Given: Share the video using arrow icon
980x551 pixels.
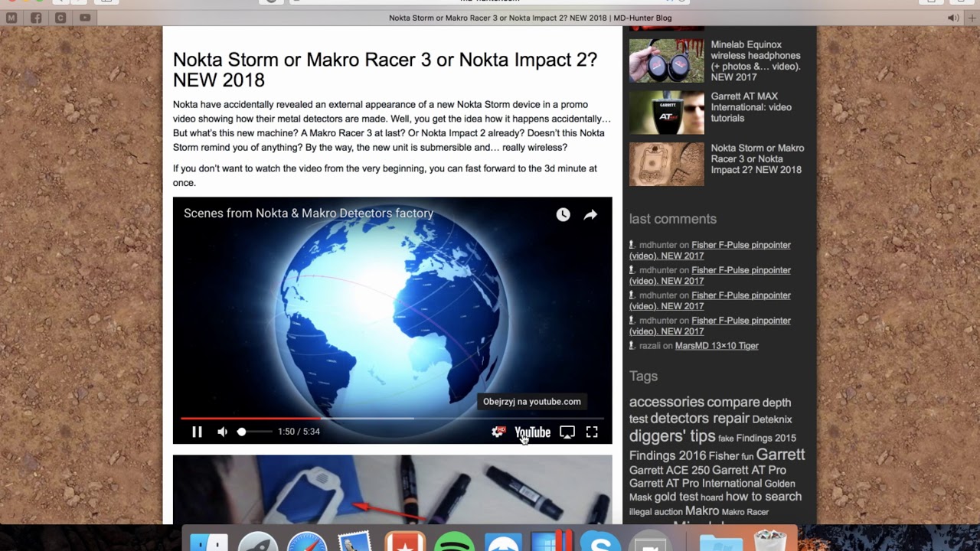Looking at the screenshot, I should 590,215.
